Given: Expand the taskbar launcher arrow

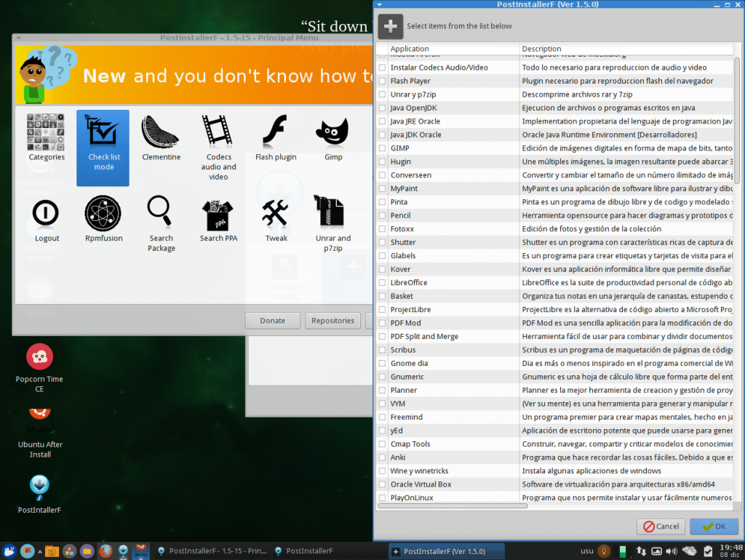Looking at the screenshot, I should (40, 551).
